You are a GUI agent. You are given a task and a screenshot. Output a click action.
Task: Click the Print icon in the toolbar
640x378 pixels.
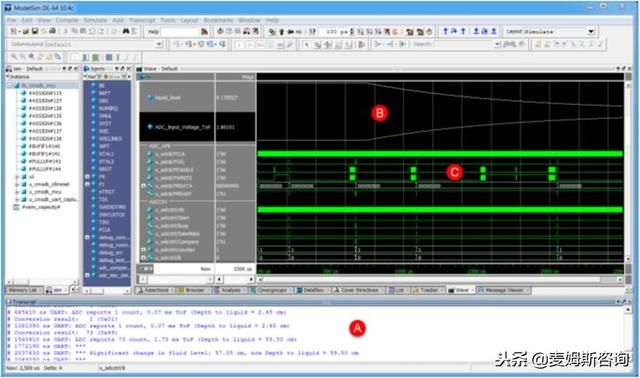52,31
